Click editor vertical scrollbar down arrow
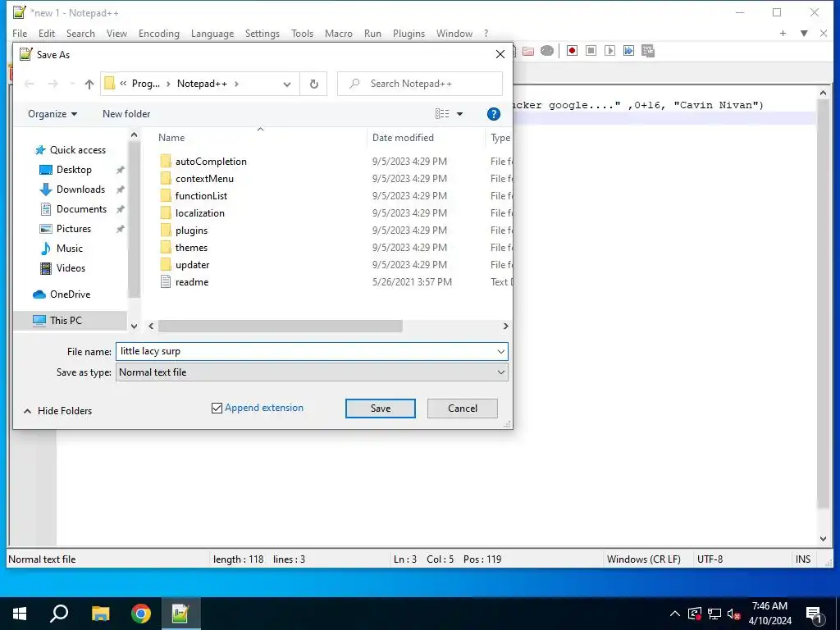 click(824, 539)
